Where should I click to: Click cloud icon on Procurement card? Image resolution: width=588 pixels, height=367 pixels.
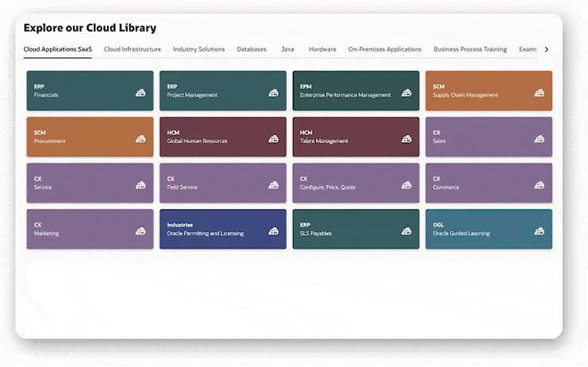pos(140,139)
